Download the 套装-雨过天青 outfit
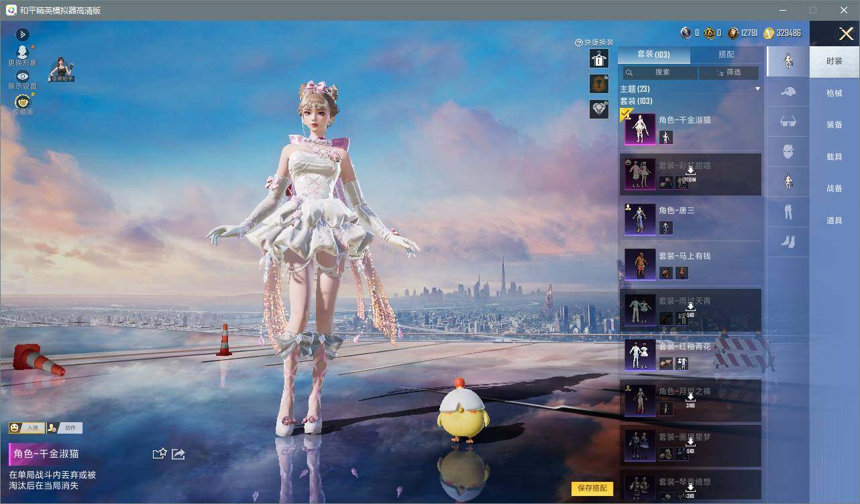Image resolution: width=860 pixels, height=504 pixels. (690, 308)
